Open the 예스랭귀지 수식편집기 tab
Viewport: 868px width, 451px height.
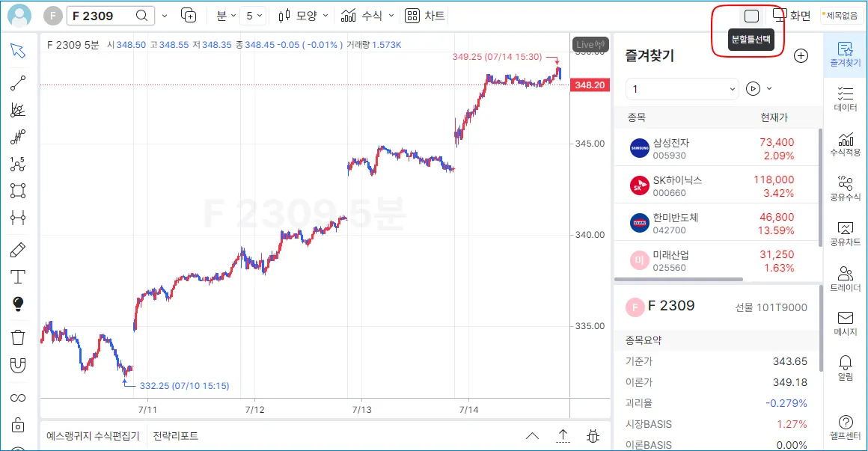[93, 436]
